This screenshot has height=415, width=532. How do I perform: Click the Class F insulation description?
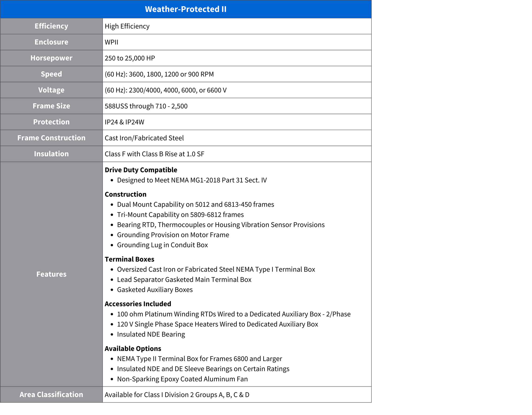(154, 154)
